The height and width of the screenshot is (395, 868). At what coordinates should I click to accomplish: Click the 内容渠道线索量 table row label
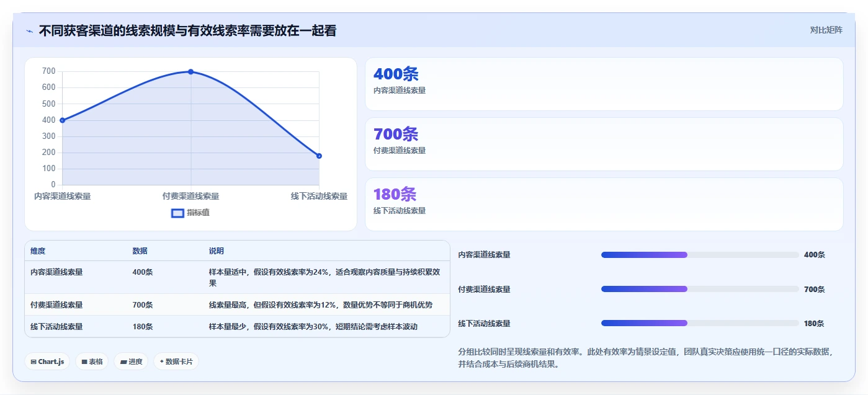click(x=56, y=272)
